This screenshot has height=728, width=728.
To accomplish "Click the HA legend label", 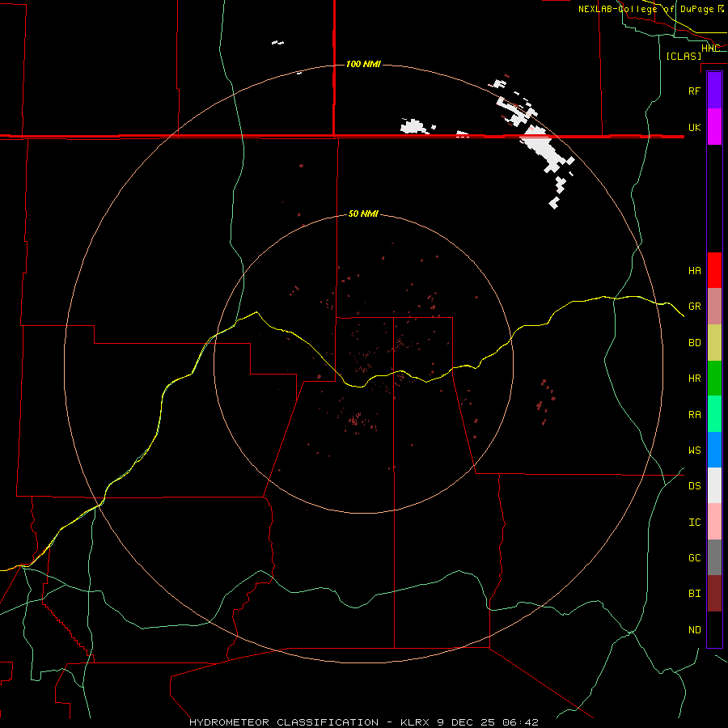I will tap(695, 270).
